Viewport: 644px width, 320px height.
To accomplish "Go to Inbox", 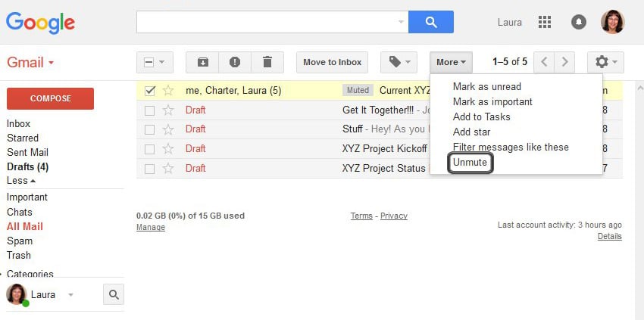I will [18, 123].
